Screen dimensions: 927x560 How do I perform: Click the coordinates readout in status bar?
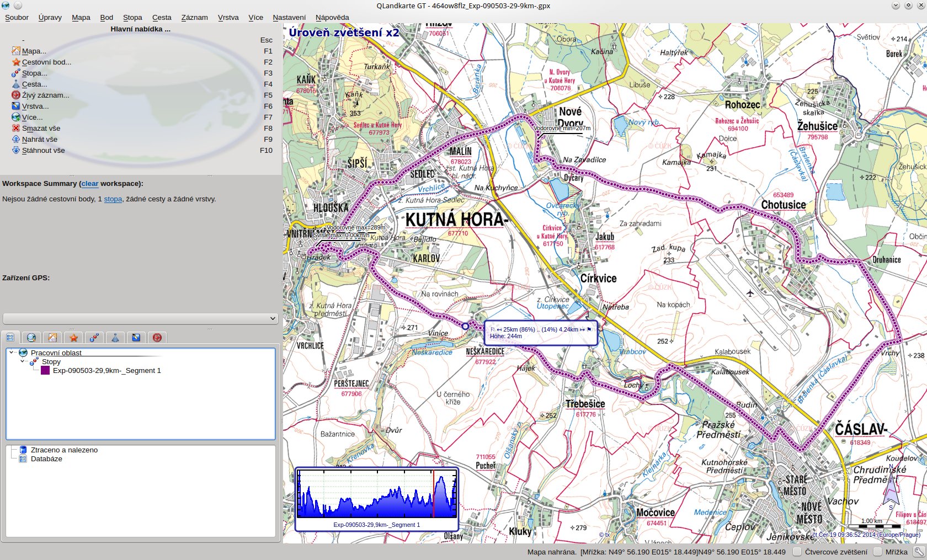click(683, 552)
